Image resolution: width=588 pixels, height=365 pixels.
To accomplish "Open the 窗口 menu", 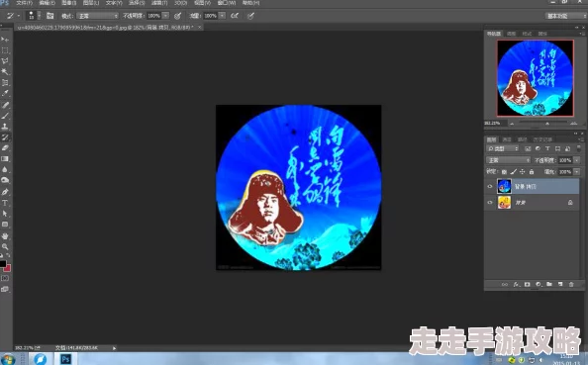I will tap(227, 3).
